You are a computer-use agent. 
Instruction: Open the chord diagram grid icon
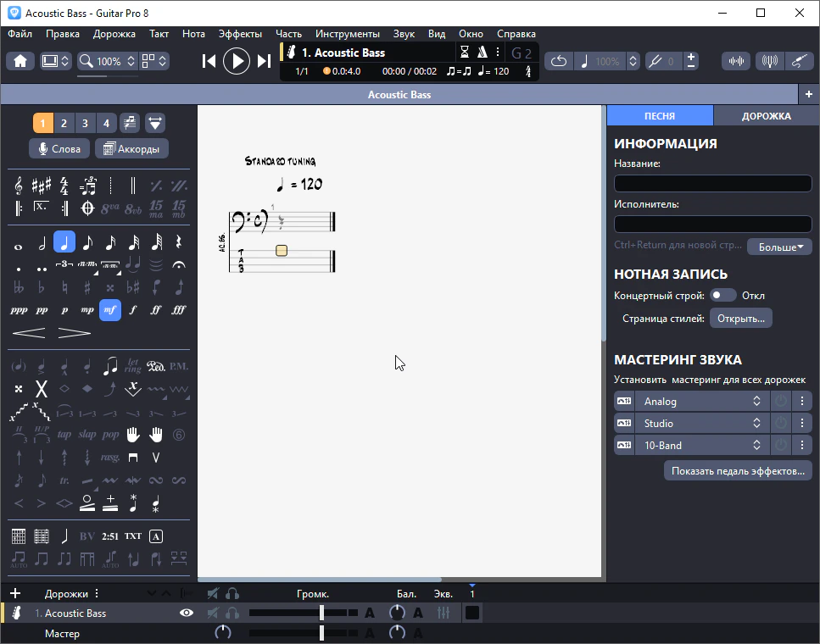(x=19, y=536)
